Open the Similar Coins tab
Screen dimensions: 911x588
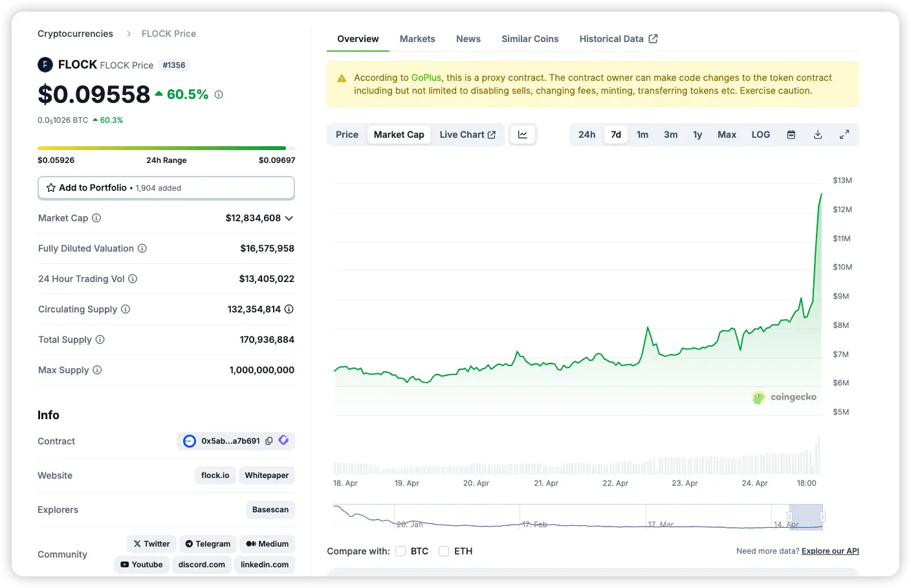[529, 39]
